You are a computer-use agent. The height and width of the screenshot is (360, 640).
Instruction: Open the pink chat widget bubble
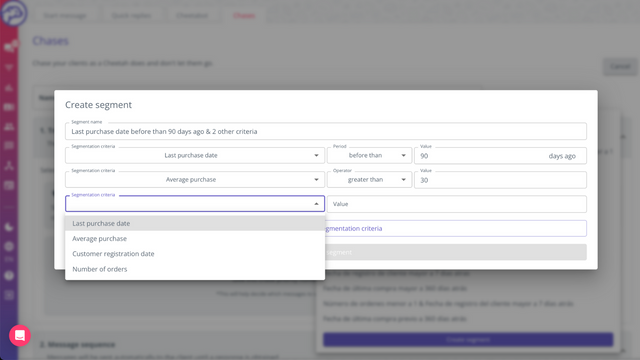pyautogui.click(x=20, y=336)
